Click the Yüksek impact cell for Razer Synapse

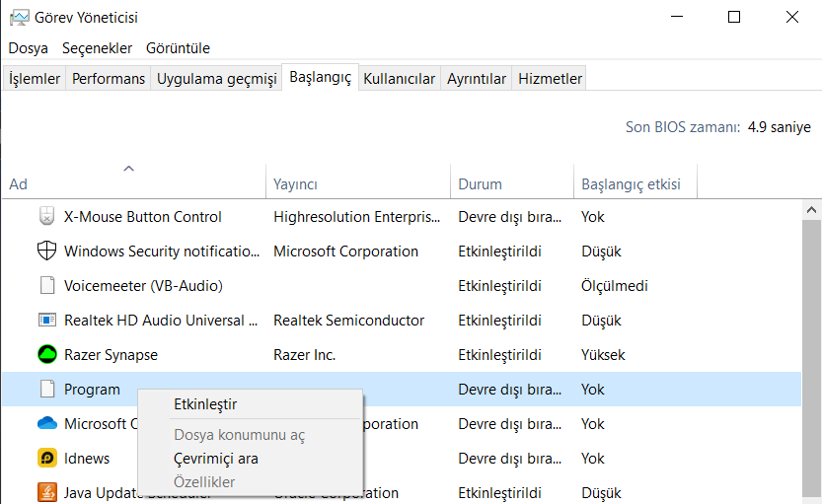point(603,355)
